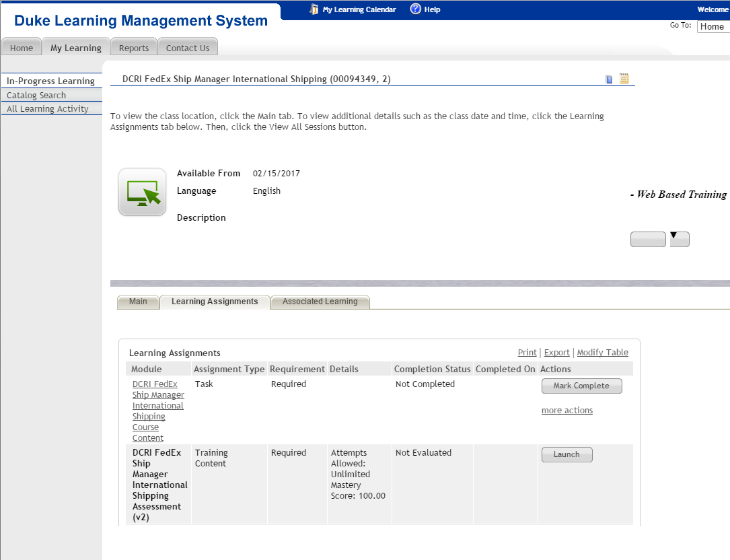The height and width of the screenshot is (560, 730).
Task: Open Catalog Search in sidebar
Action: pos(51,95)
